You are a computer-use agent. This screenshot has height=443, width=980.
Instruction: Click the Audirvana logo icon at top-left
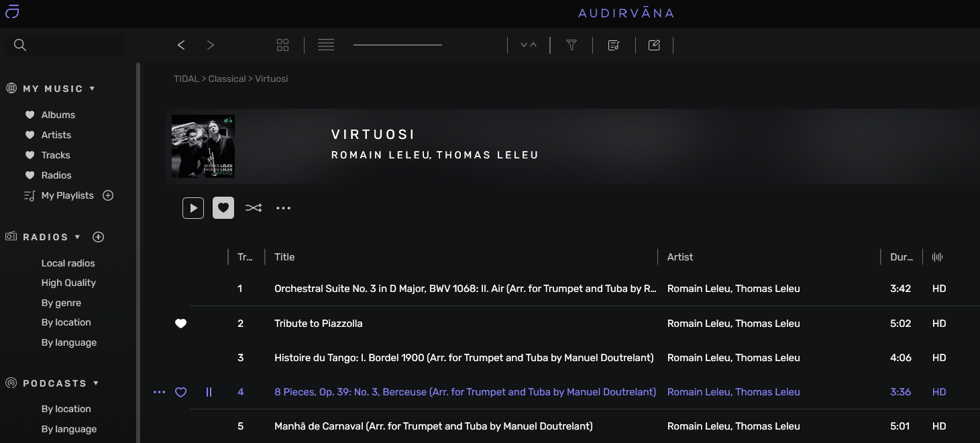tap(12, 11)
